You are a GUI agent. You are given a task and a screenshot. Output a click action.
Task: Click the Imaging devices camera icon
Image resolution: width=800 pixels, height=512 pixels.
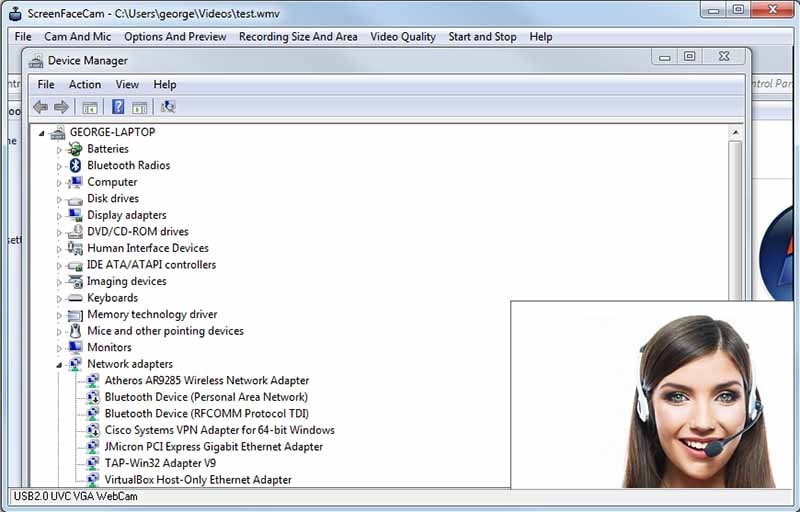pos(76,281)
